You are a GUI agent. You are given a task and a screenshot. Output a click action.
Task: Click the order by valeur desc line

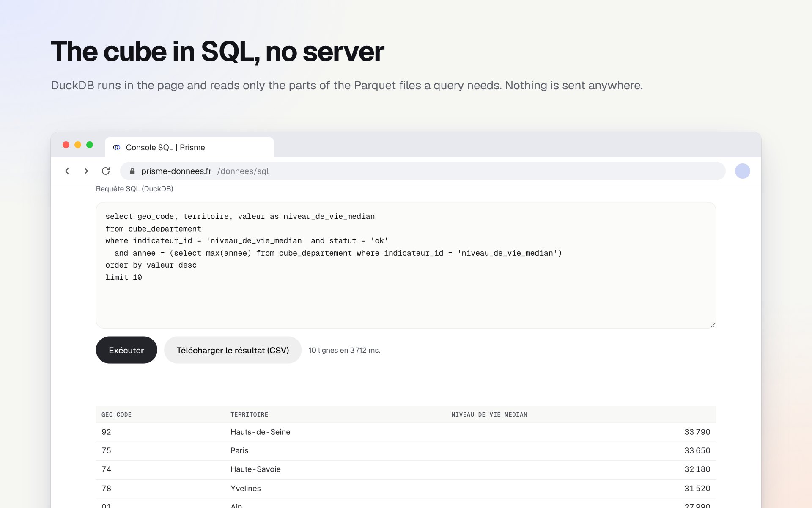coord(151,265)
